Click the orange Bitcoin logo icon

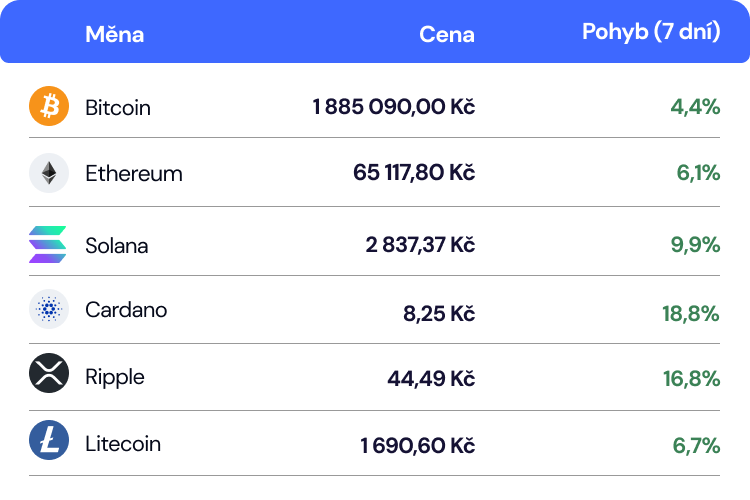48,106
